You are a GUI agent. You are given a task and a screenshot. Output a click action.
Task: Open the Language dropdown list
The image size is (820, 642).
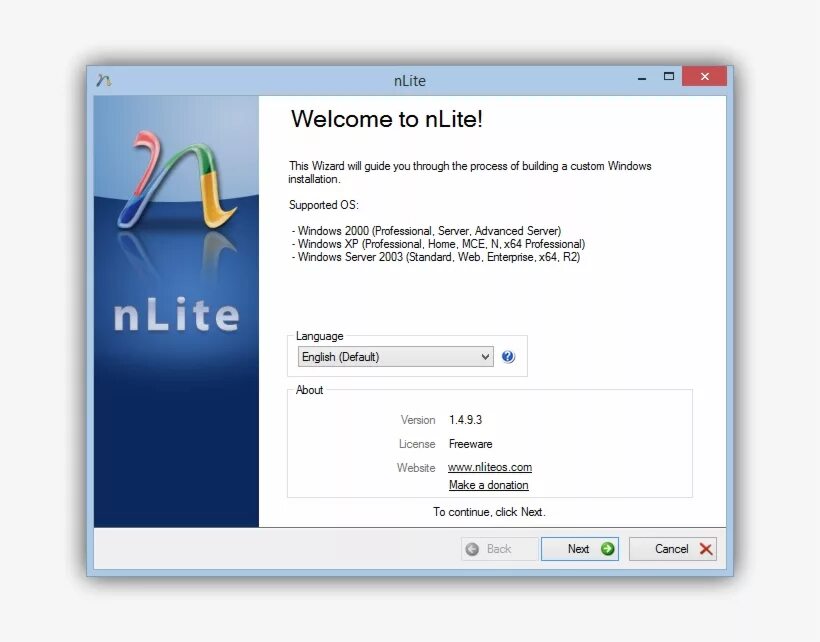(x=395, y=357)
